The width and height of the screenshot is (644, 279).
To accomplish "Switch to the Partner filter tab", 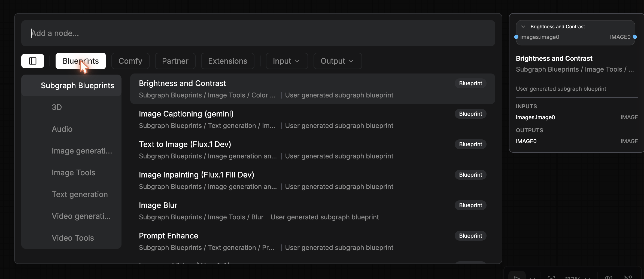I will [x=175, y=61].
